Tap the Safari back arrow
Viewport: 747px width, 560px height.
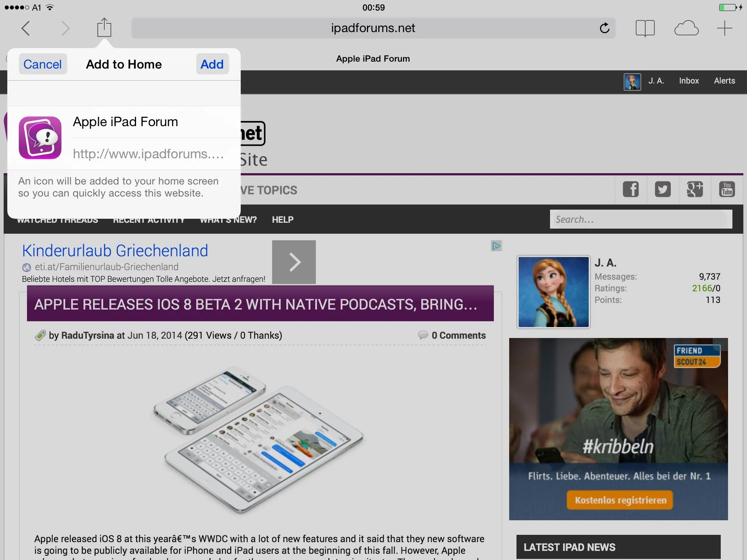pos(26,28)
